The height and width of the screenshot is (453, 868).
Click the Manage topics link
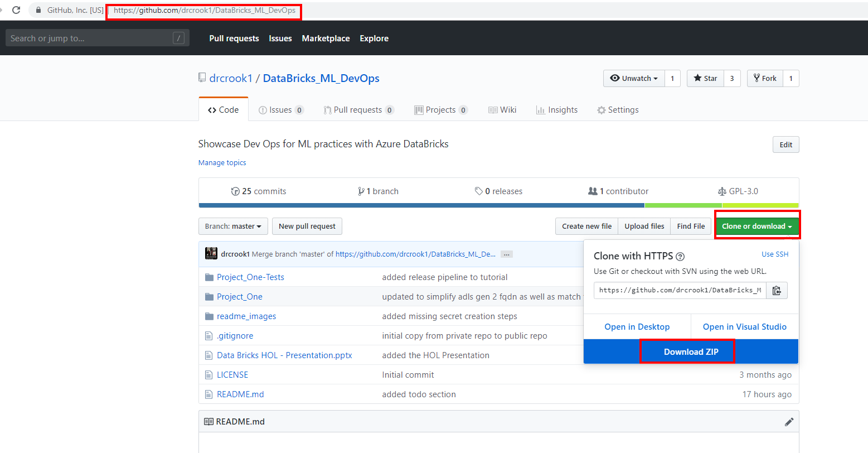pyautogui.click(x=222, y=163)
